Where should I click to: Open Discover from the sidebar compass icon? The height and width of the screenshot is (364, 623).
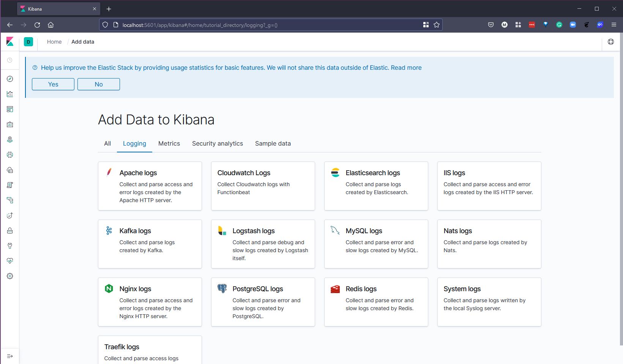point(10,79)
